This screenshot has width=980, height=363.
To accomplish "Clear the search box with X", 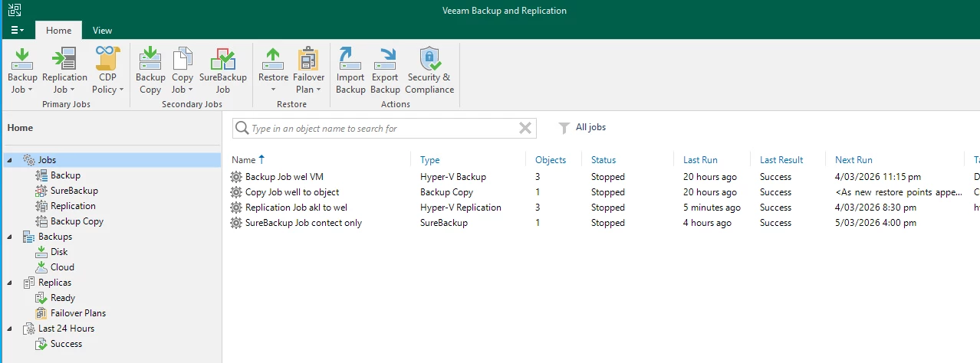I will click(525, 129).
